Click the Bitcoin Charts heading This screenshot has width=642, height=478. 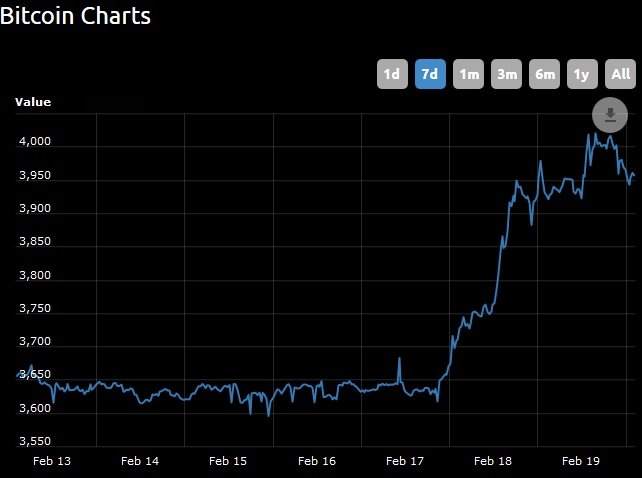pyautogui.click(x=75, y=16)
